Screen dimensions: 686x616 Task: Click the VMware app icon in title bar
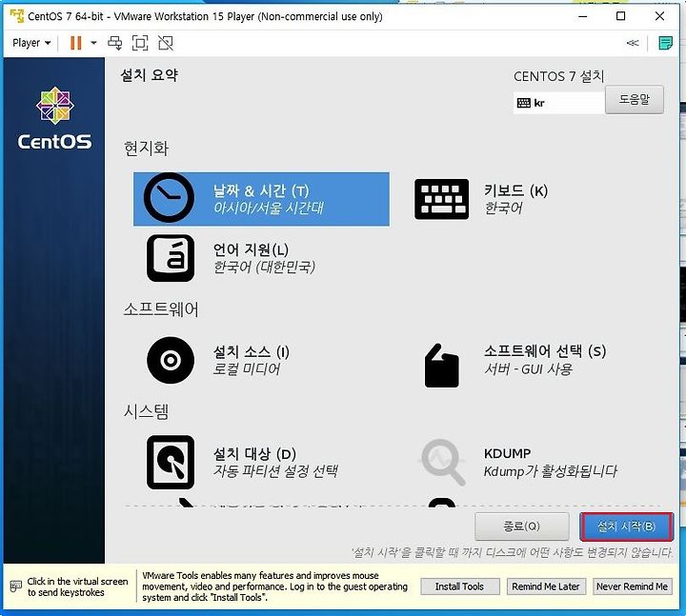[x=16, y=16]
